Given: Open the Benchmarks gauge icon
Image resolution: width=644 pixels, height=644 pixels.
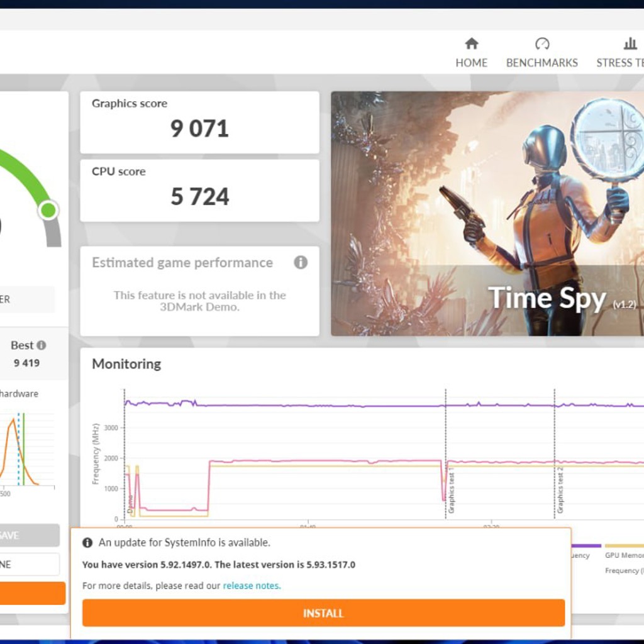Looking at the screenshot, I should (541, 43).
